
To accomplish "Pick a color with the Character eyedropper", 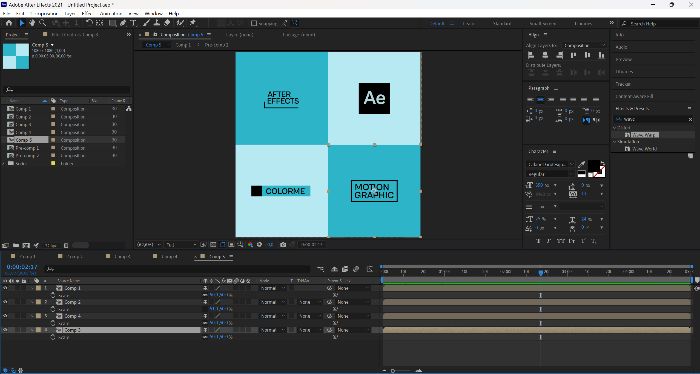I will pyautogui.click(x=582, y=165).
